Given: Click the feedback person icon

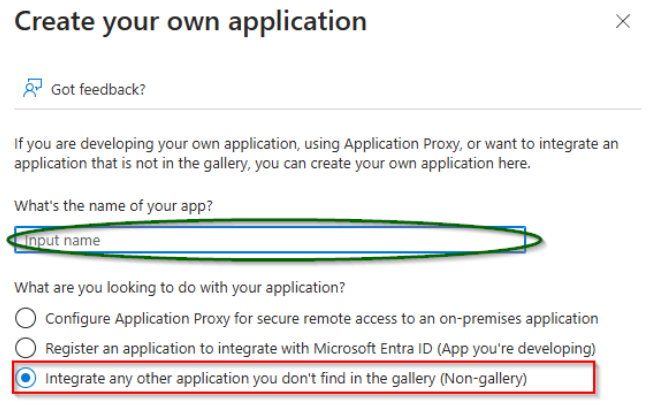Looking at the screenshot, I should (x=30, y=88).
